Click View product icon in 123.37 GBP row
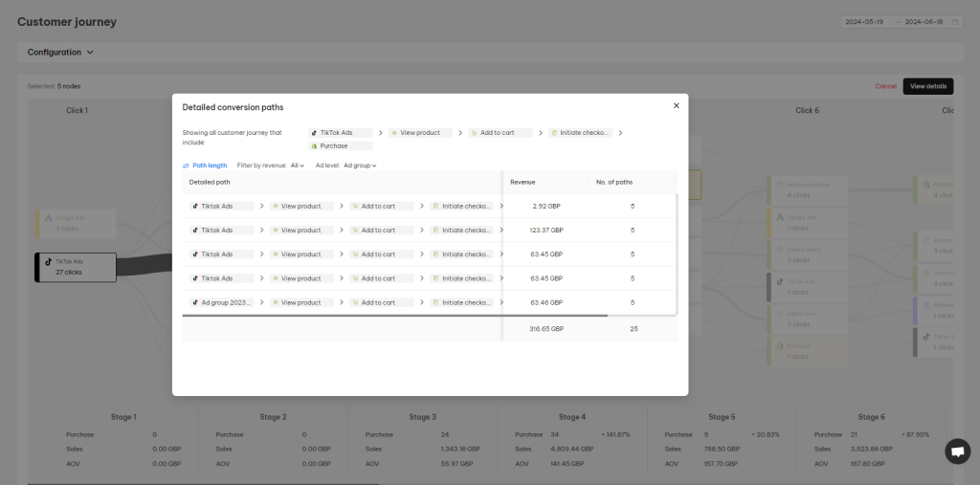Screen dimensions: 980x485 coord(276,230)
